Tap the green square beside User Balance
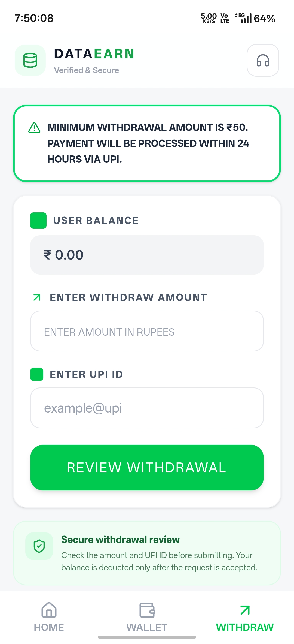294x644 pixels. click(38, 221)
